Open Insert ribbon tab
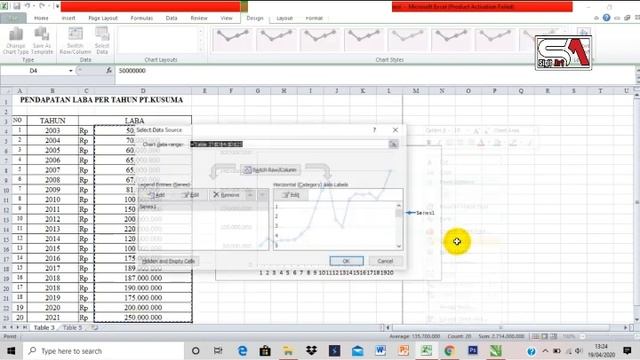640x360 pixels. coord(68,18)
